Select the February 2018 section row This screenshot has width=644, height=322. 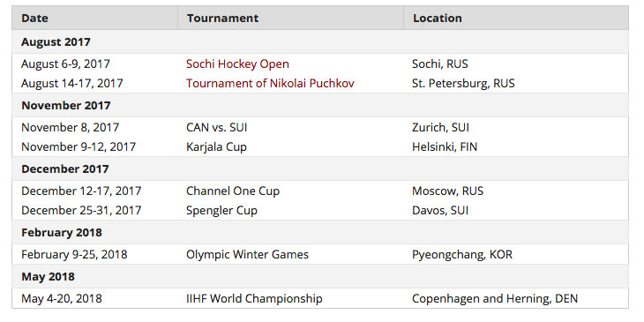[320, 233]
